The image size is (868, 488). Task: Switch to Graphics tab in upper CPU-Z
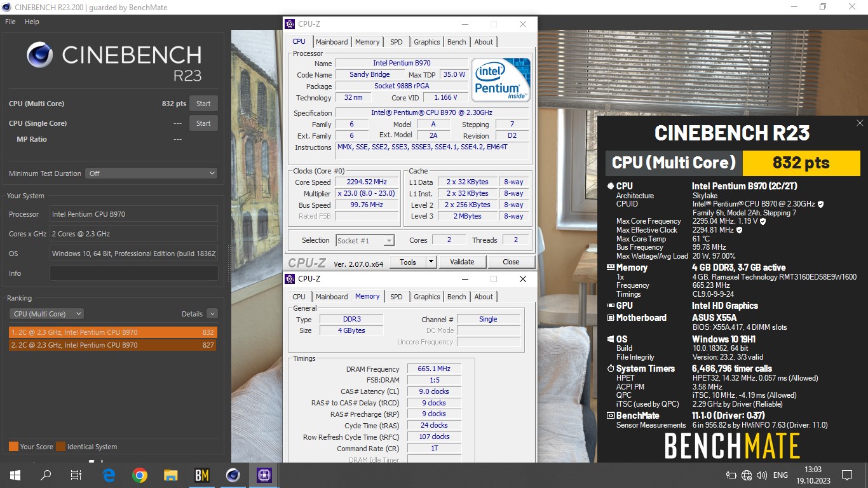(427, 42)
